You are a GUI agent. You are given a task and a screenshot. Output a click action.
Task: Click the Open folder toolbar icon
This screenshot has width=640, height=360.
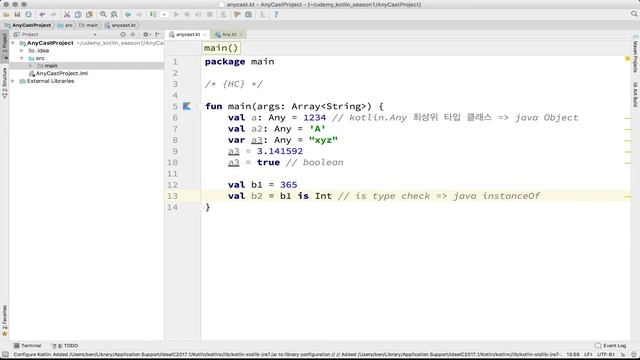point(6,15)
